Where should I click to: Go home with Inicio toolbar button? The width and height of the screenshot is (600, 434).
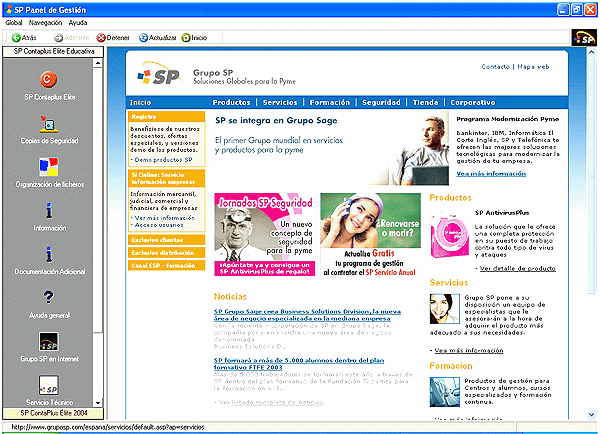[x=194, y=38]
